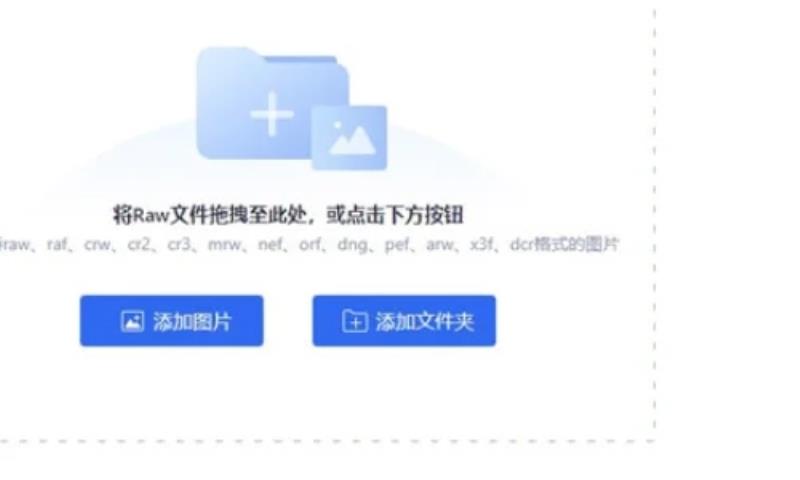Add a folder with the 添加文件夹 button
Viewport: 800px width, 480px height.
(404, 321)
